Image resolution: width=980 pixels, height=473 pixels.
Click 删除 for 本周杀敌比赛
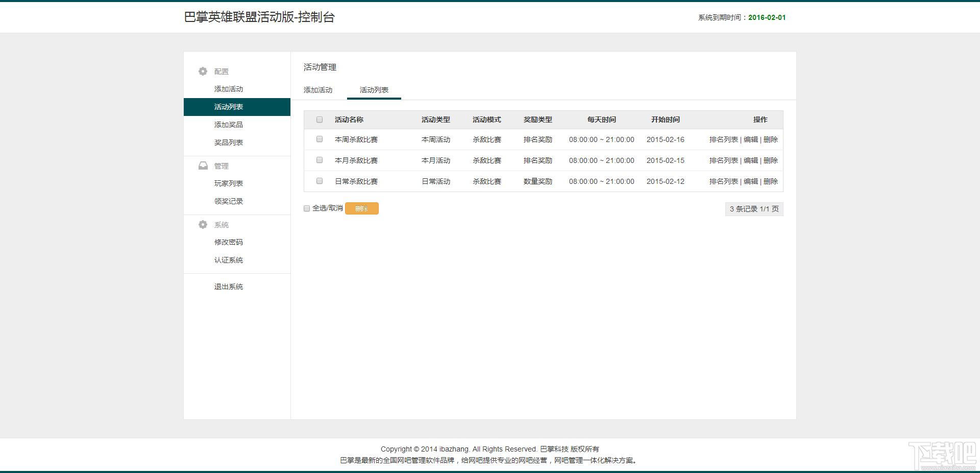coord(771,139)
